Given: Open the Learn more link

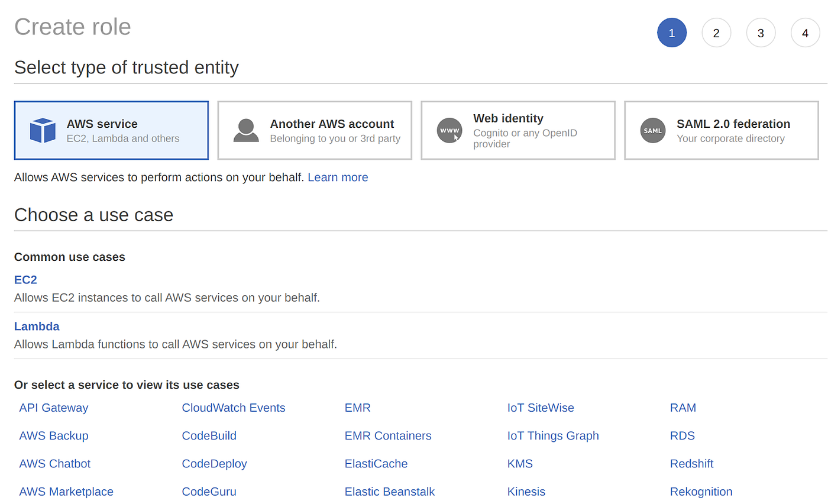Looking at the screenshot, I should [x=338, y=177].
